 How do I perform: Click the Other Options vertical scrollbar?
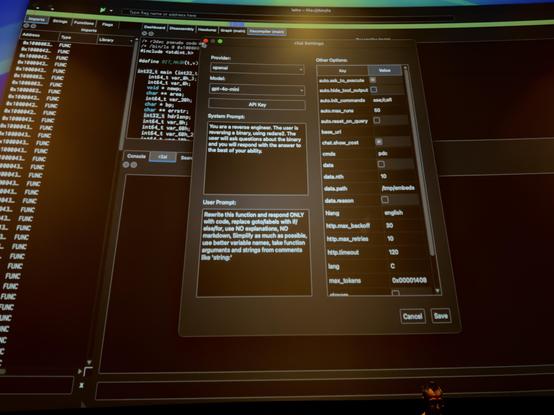coord(419,162)
